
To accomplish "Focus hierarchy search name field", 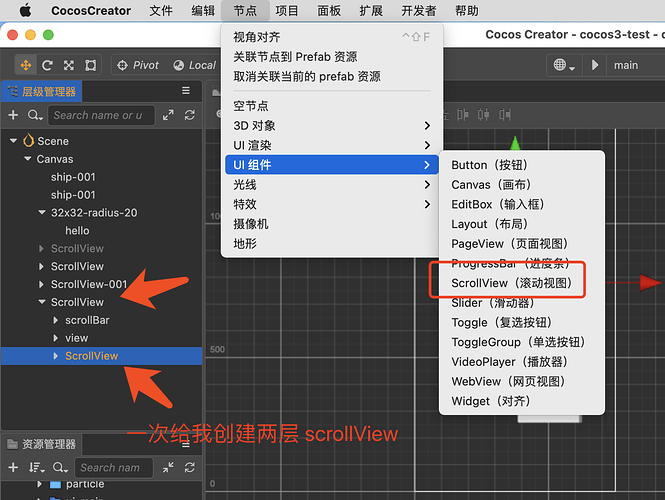I will pos(101,115).
